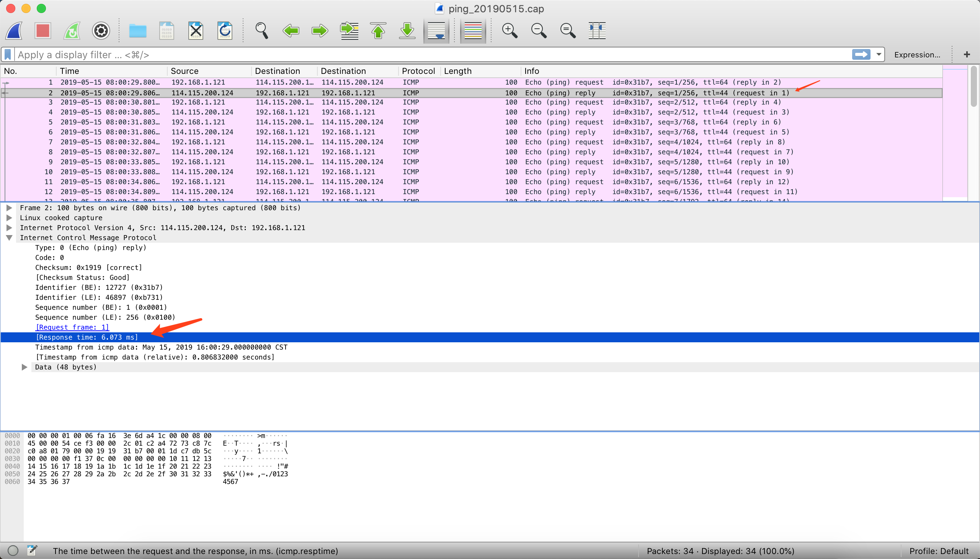Image resolution: width=980 pixels, height=559 pixels.
Task: Toggle packet list colorization
Action: [x=472, y=31]
